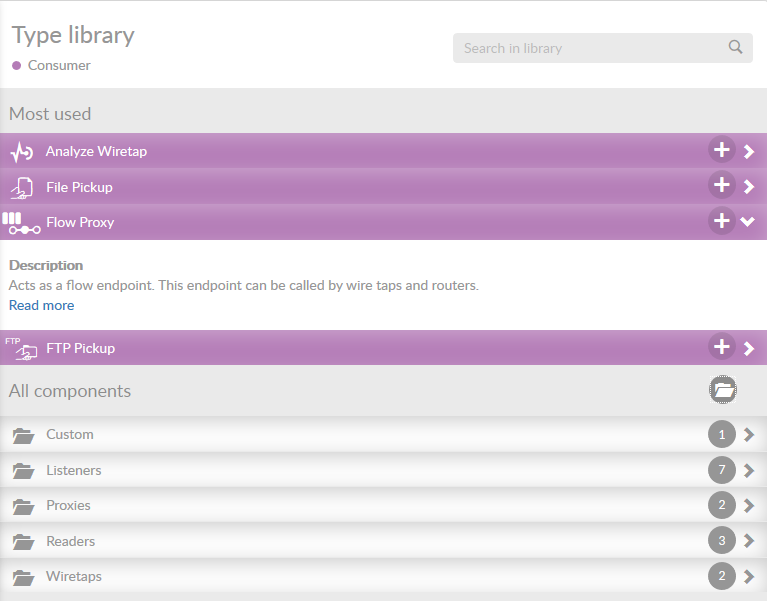Add Flow Proxy with plus button

click(x=721, y=222)
